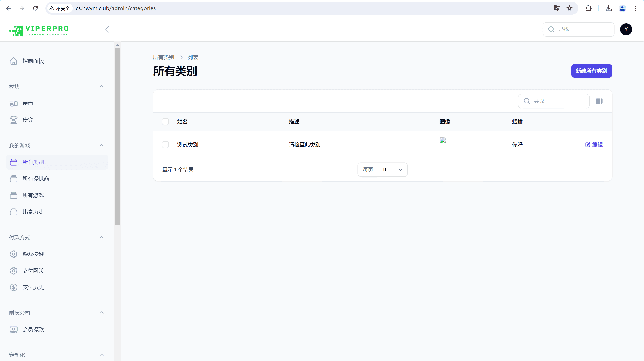Check the 测试类别 row checkbox
This screenshot has width=644, height=361.
(165, 145)
